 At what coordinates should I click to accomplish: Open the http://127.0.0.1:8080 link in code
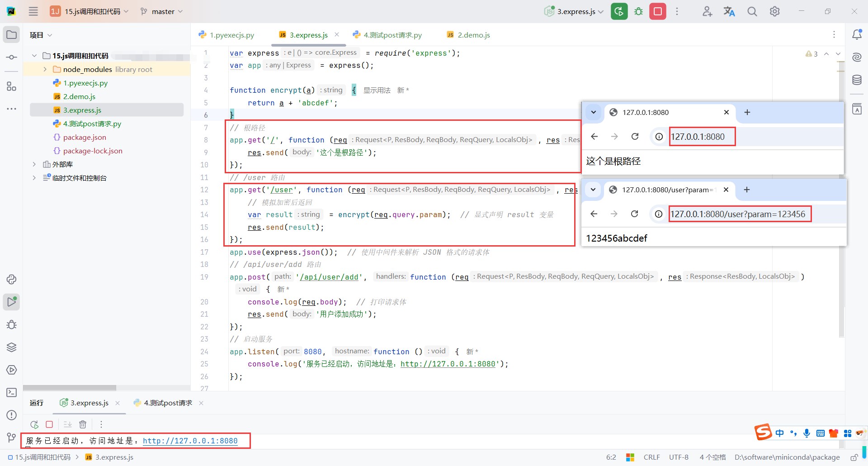[x=448, y=364]
